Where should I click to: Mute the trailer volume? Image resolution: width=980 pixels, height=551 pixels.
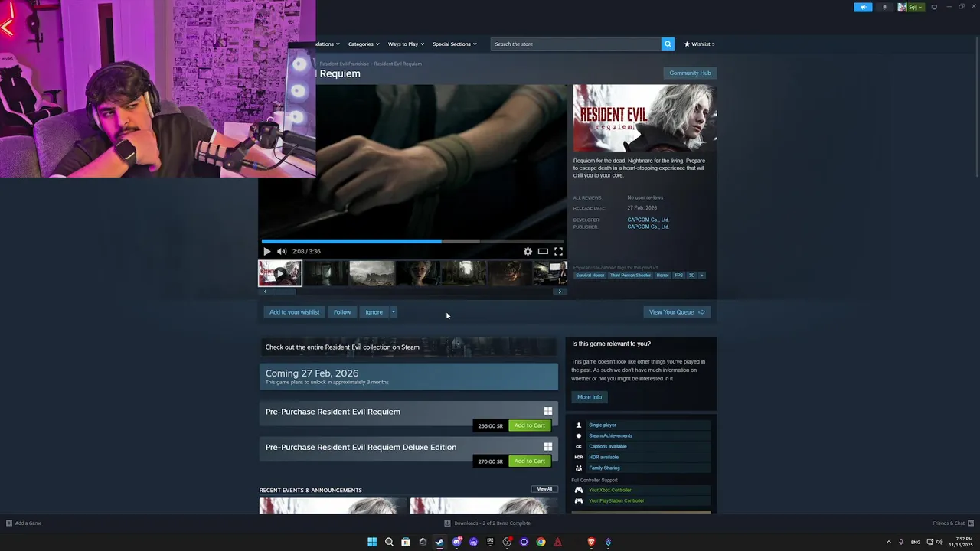[x=282, y=251]
